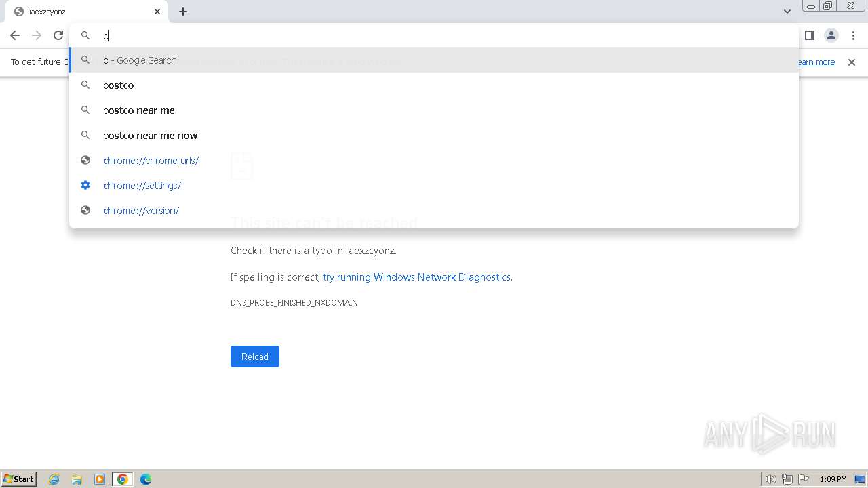Go back using the browser back arrow
The image size is (868, 488).
pos(15,35)
